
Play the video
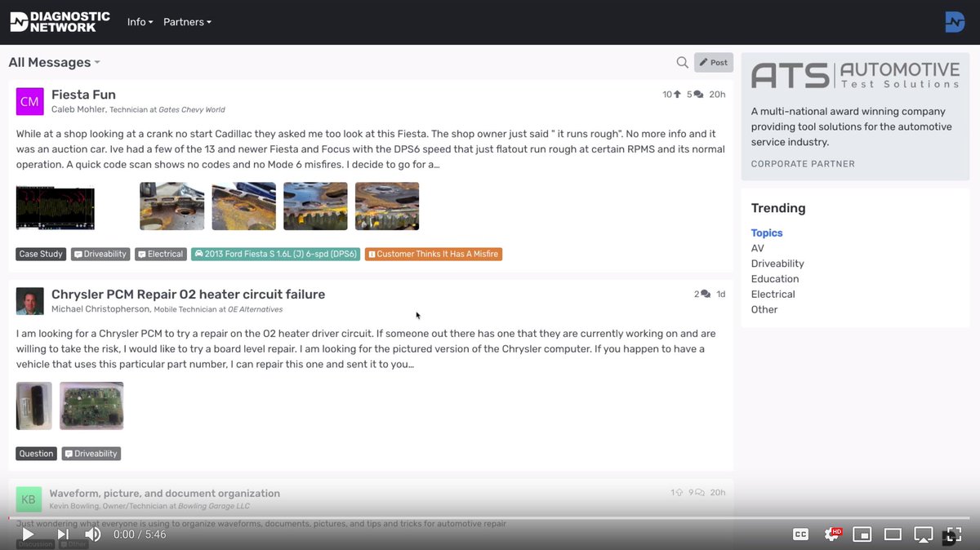(28, 534)
